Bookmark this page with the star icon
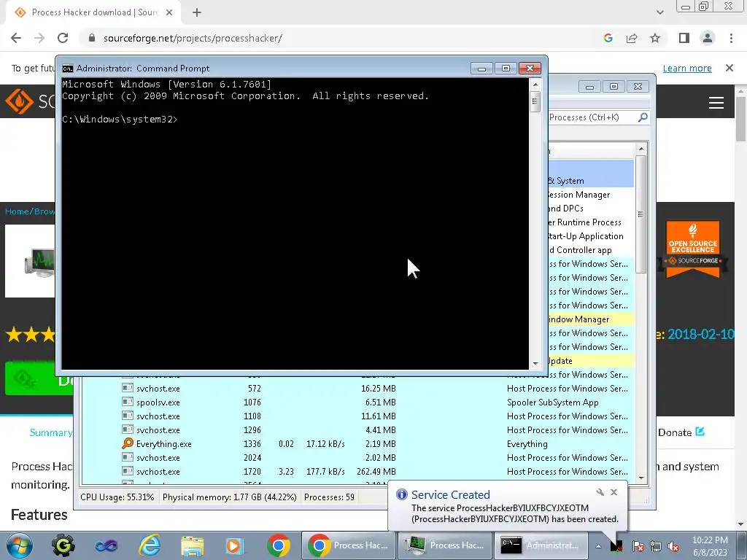This screenshot has width=747, height=560. [655, 38]
